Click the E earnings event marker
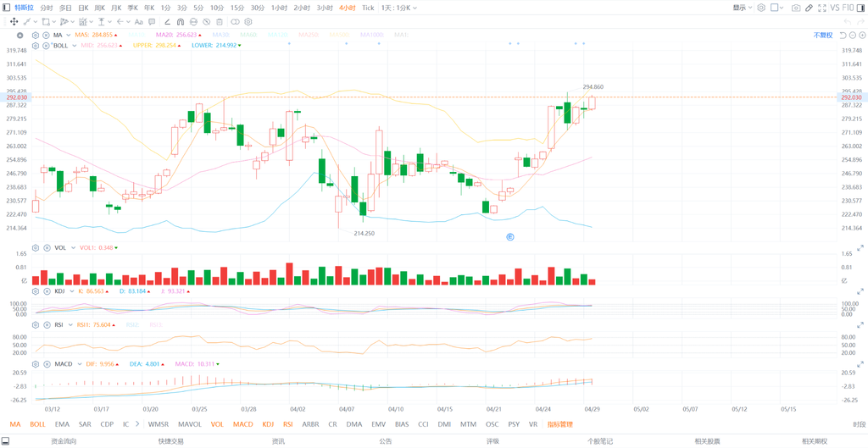Image resolution: width=868 pixels, height=448 pixels. point(510,237)
